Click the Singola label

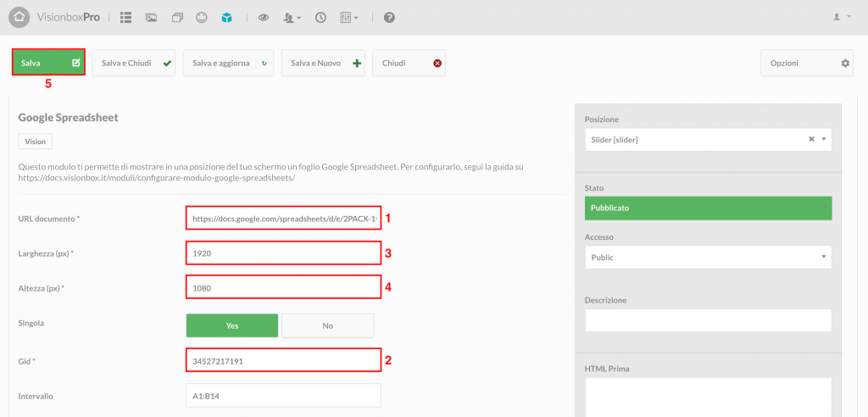point(31,322)
